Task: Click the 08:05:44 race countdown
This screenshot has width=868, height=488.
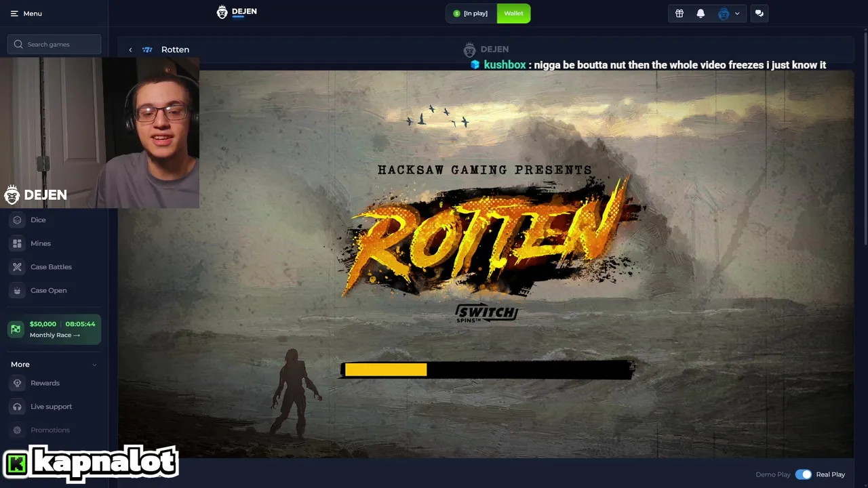Action: [x=80, y=324]
